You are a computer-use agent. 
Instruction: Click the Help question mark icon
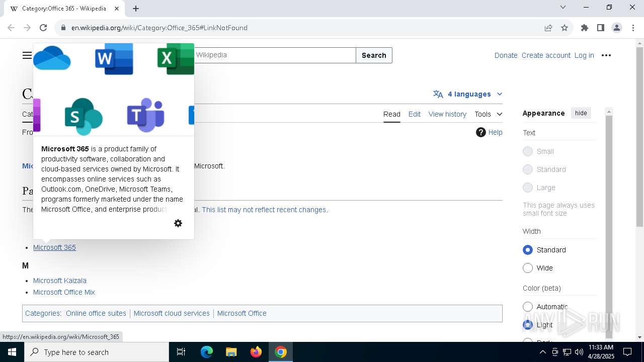pos(481,132)
